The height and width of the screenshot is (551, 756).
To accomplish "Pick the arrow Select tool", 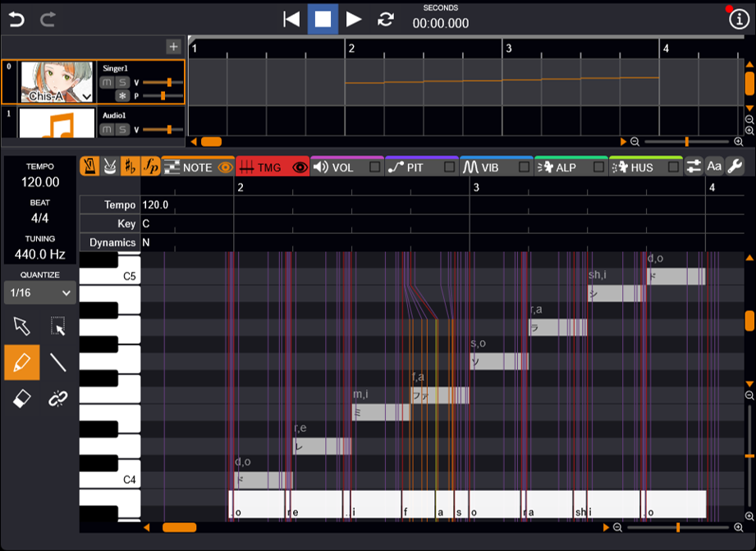I will point(22,326).
